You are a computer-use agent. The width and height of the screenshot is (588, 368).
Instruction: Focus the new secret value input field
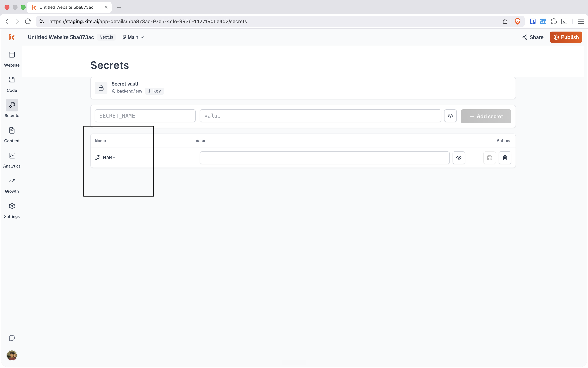pos(320,116)
